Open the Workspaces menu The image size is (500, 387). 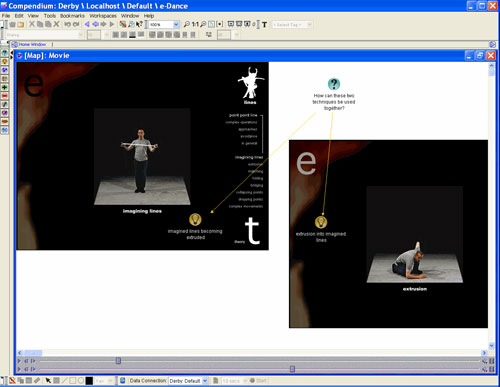pos(103,16)
